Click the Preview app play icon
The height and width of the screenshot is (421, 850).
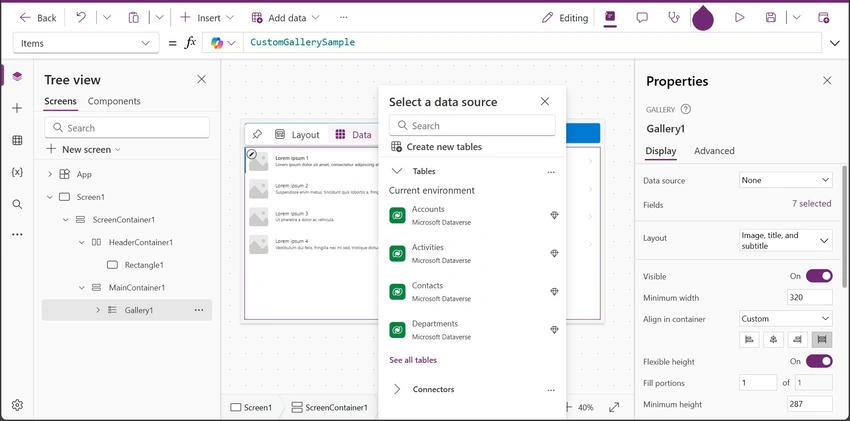(739, 18)
